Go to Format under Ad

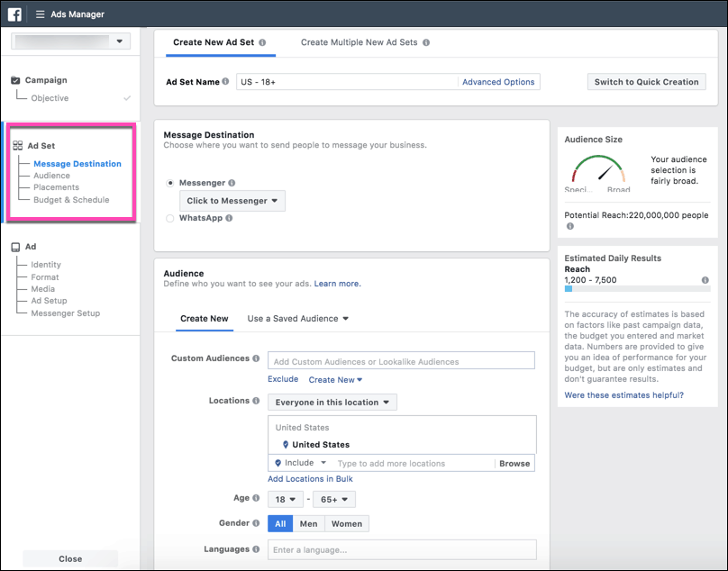45,277
